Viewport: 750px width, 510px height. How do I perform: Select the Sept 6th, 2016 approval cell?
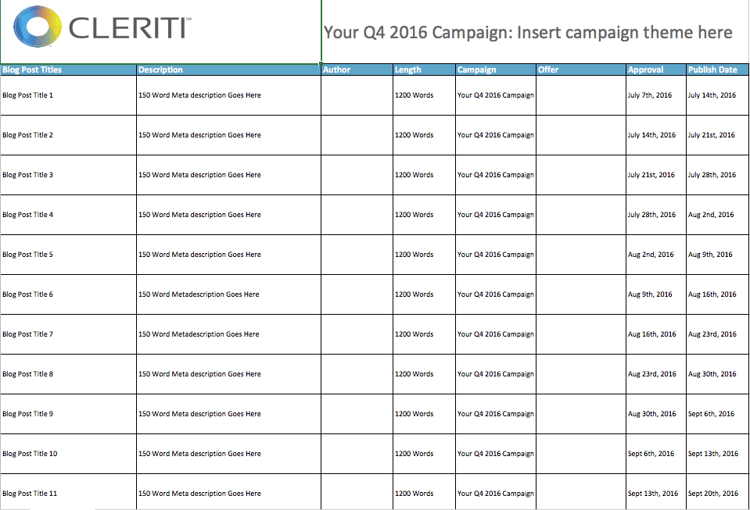click(656, 454)
